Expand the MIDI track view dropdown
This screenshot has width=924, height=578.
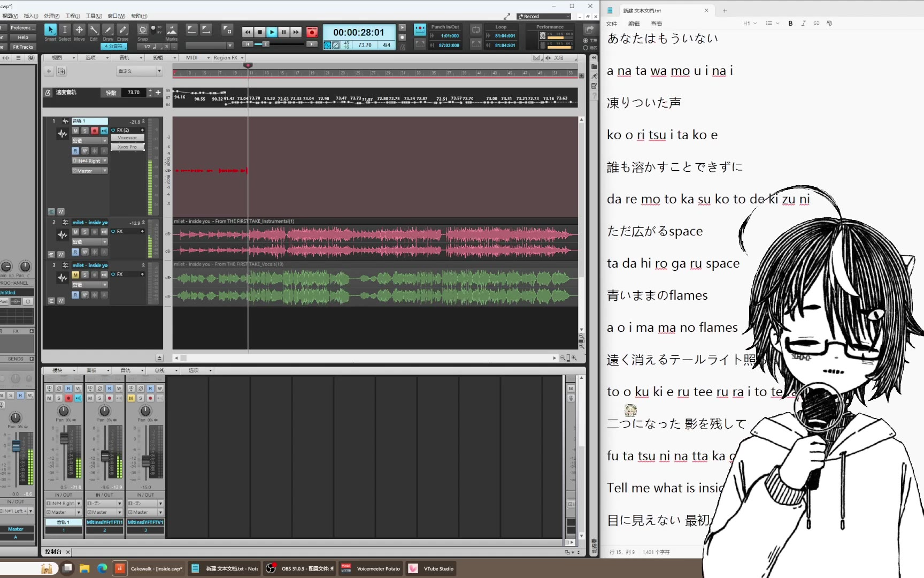196,58
